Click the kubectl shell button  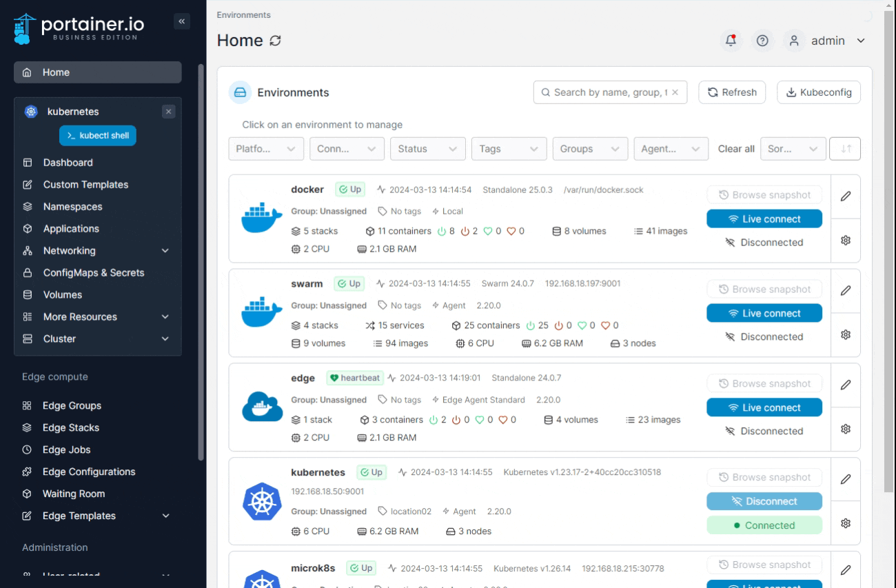[98, 136]
